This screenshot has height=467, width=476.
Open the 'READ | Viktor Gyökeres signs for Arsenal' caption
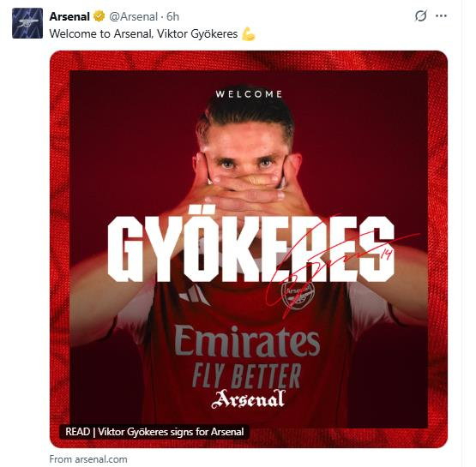tap(154, 432)
